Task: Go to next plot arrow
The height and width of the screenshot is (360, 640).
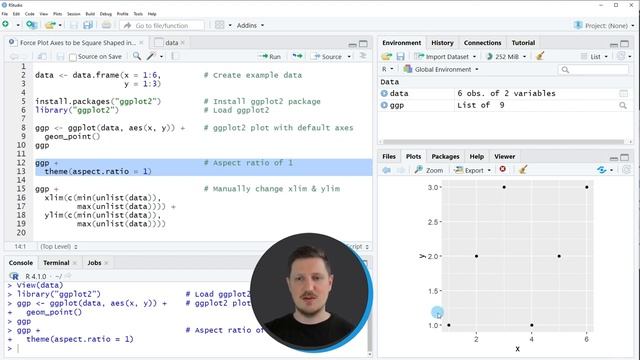Action: pos(401,170)
